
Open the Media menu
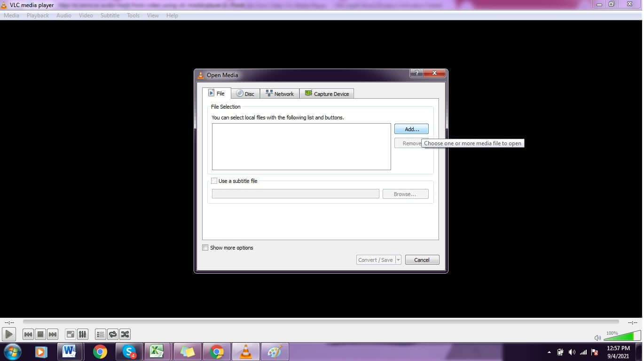pos(11,16)
